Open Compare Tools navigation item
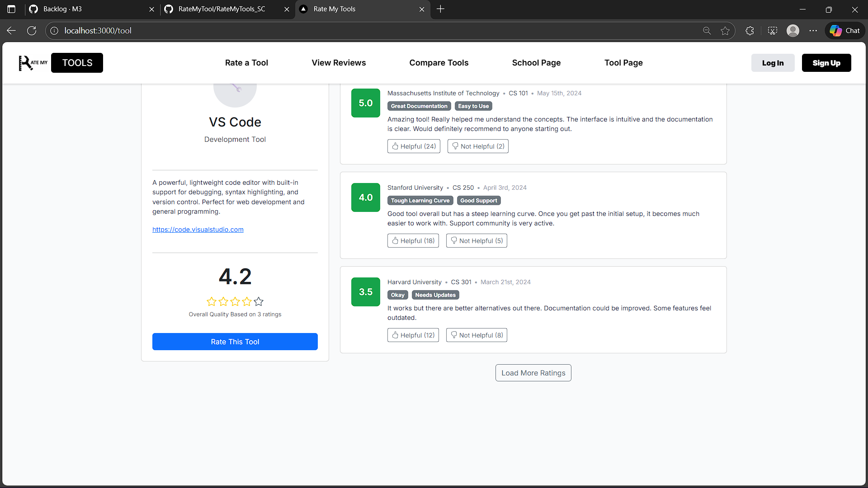This screenshot has height=488, width=868. click(x=439, y=63)
